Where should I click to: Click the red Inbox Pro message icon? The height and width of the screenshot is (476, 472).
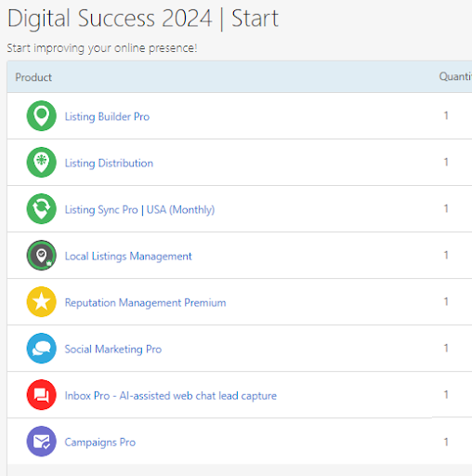tap(42, 395)
